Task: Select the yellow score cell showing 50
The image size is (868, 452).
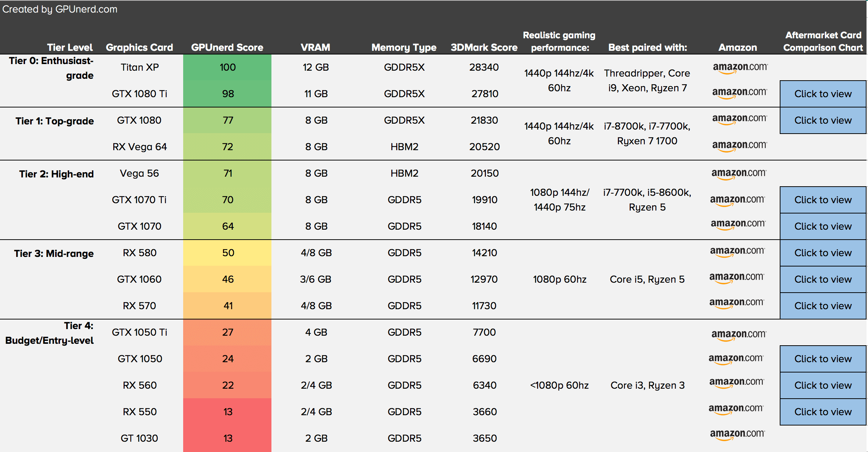Action: tap(227, 253)
